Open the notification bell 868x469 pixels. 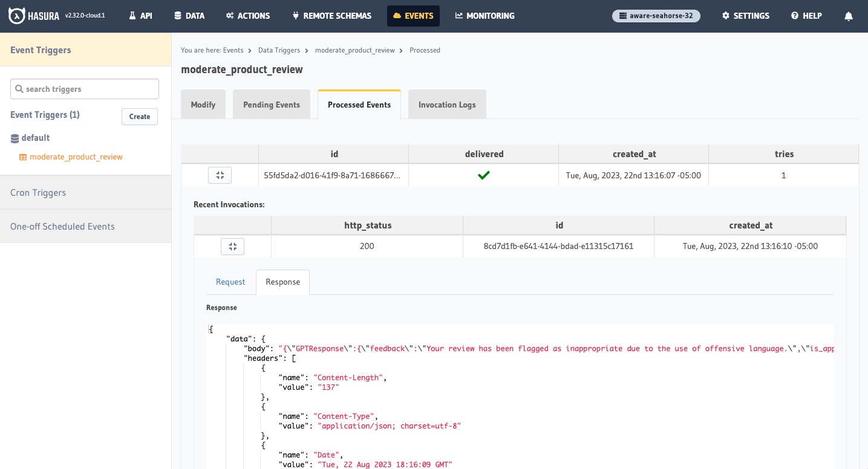point(848,16)
